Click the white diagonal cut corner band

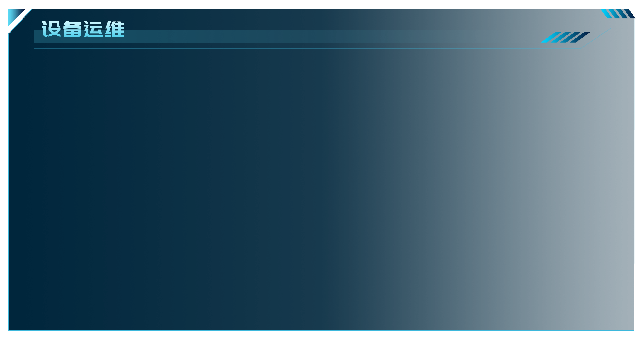pyautogui.click(x=20, y=21)
